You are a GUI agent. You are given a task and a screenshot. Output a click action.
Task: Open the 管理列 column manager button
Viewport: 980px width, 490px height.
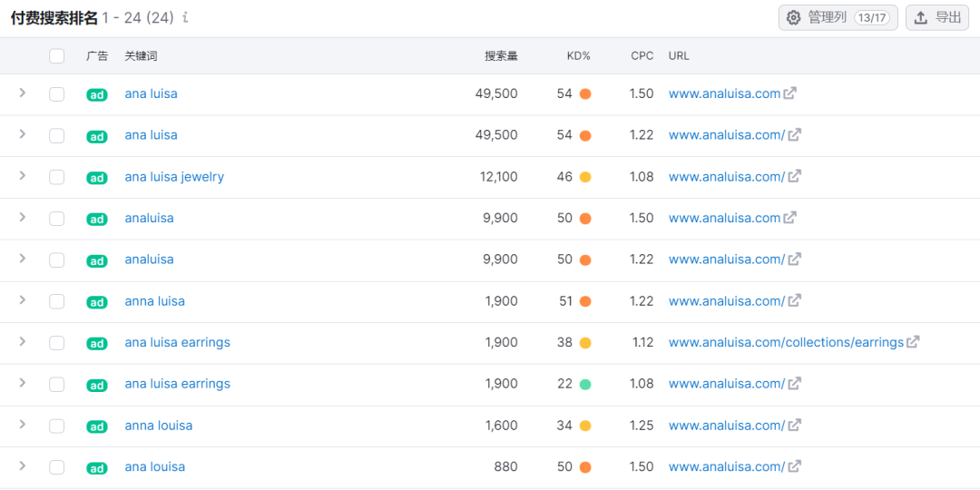(x=838, y=18)
